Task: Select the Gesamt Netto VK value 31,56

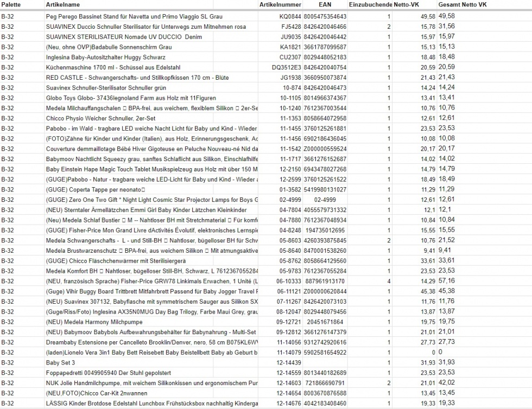Action: tap(446, 27)
